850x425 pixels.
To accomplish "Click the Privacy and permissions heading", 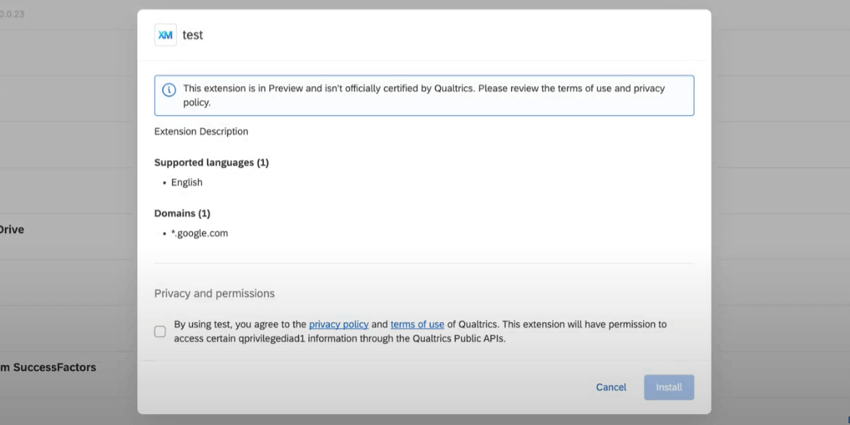I will [214, 294].
